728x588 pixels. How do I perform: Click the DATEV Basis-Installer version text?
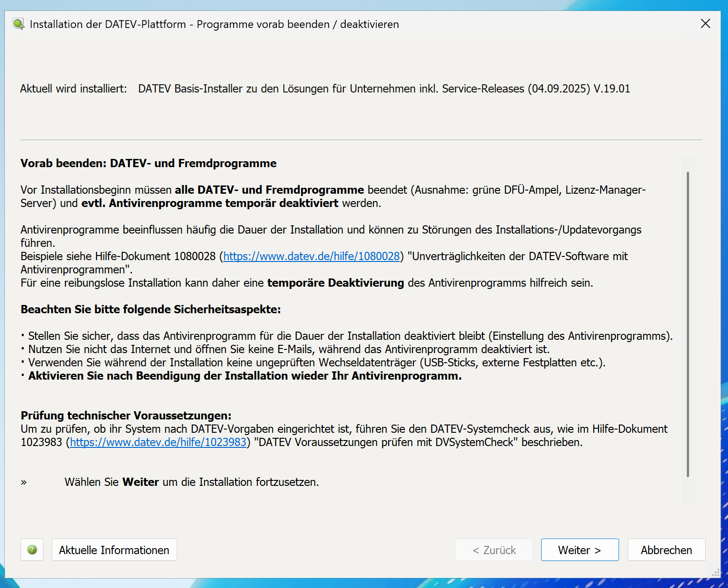pos(384,88)
